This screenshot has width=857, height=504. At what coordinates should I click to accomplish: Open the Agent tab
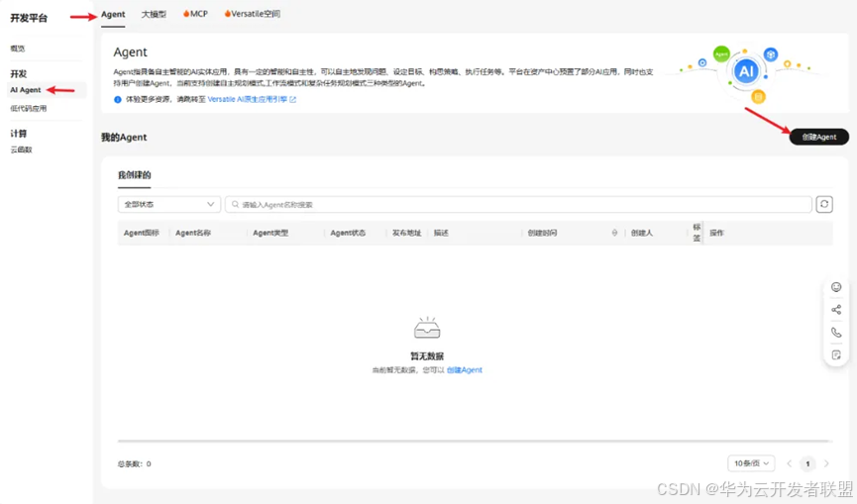click(113, 14)
